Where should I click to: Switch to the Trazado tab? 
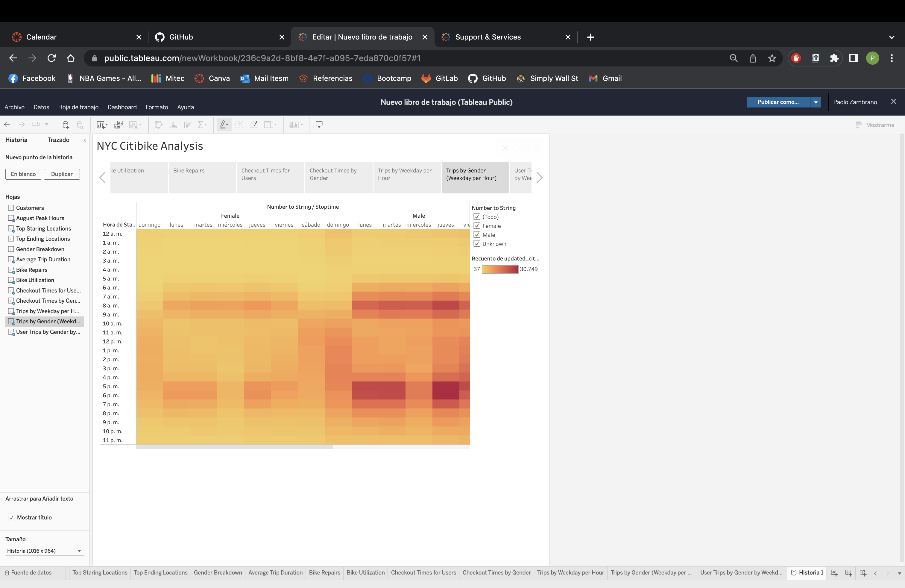tap(59, 140)
